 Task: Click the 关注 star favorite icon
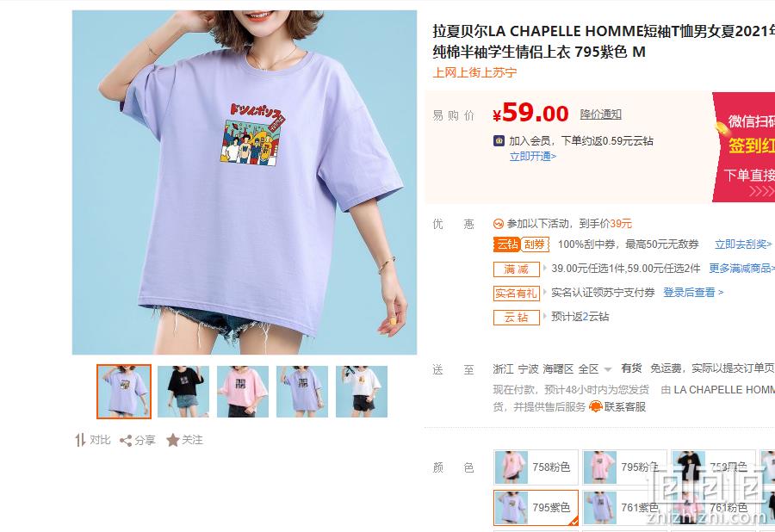tap(172, 440)
